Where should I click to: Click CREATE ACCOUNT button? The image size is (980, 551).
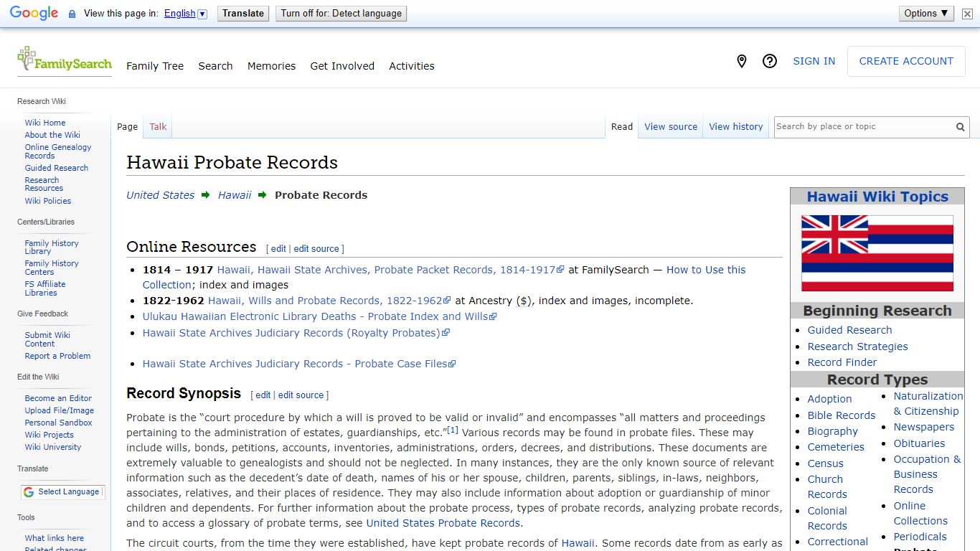[x=906, y=61]
